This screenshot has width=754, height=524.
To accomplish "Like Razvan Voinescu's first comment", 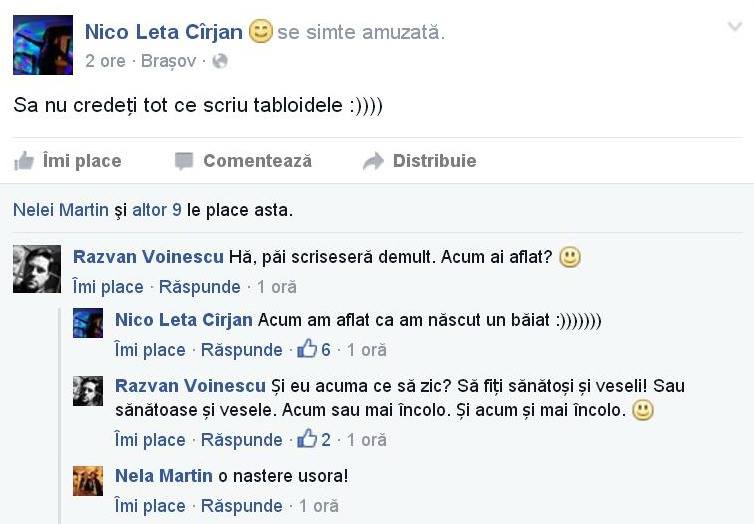I will click(x=108, y=287).
